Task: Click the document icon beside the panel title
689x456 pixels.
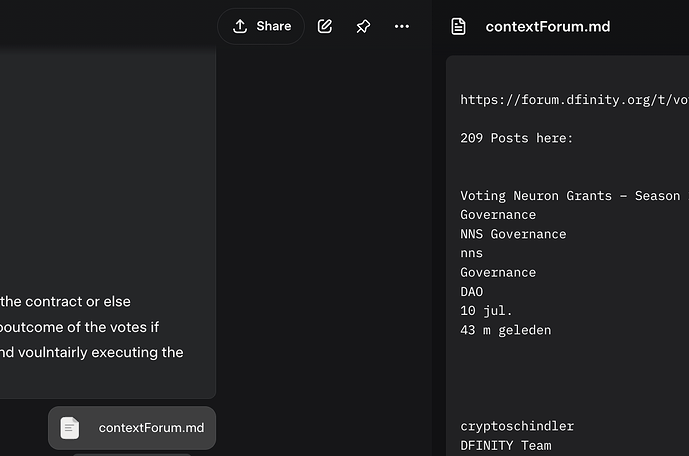Action: tap(458, 26)
